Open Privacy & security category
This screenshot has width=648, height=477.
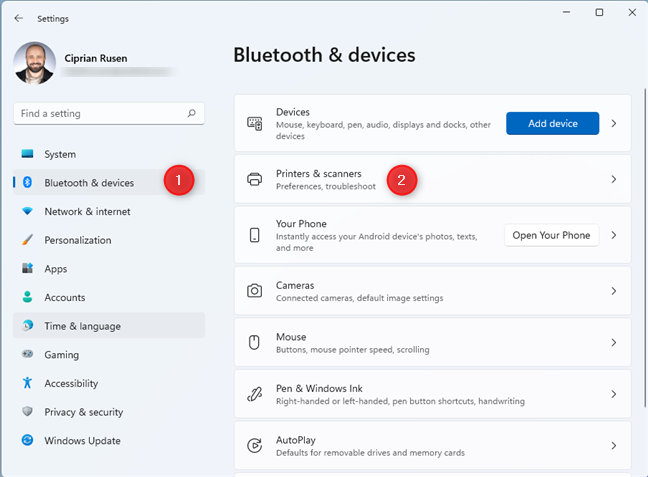pyautogui.click(x=109, y=411)
